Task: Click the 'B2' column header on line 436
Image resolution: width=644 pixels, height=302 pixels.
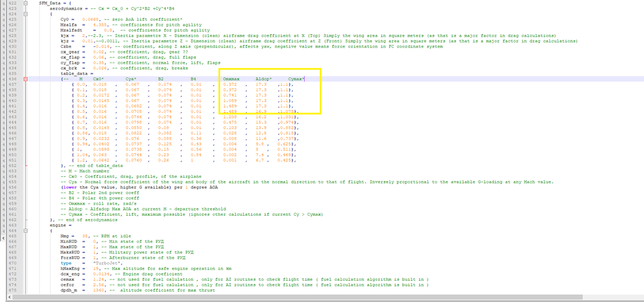Action: [x=160, y=79]
